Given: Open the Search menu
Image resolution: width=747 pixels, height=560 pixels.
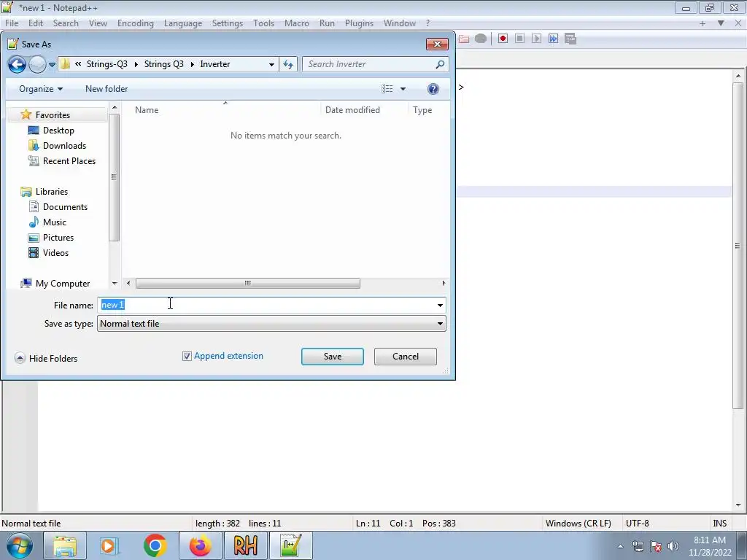Looking at the screenshot, I should (66, 23).
